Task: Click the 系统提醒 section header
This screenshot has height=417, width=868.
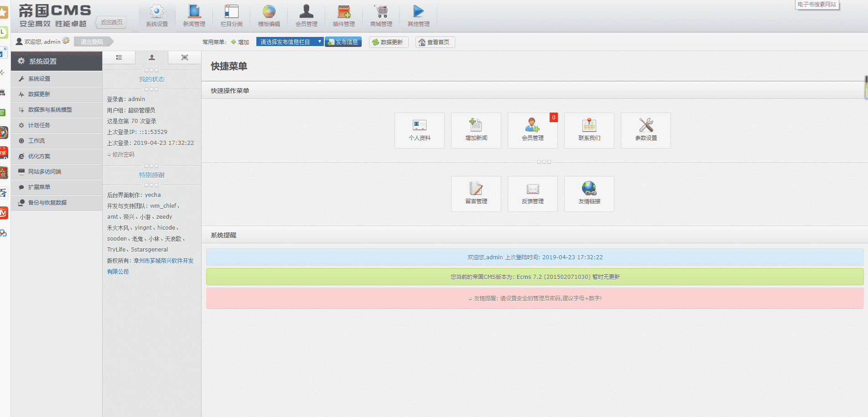Action: coord(223,235)
